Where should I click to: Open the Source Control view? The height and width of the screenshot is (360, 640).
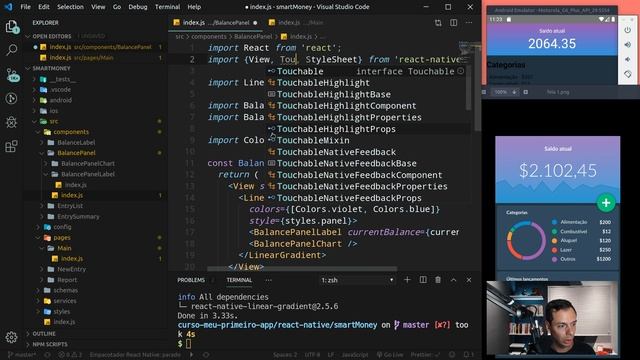click(12, 74)
